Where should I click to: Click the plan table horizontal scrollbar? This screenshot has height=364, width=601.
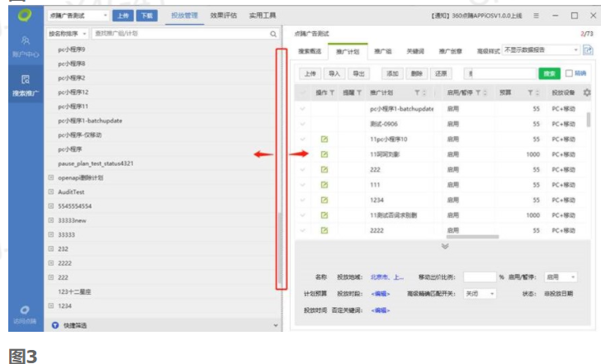click(x=472, y=237)
